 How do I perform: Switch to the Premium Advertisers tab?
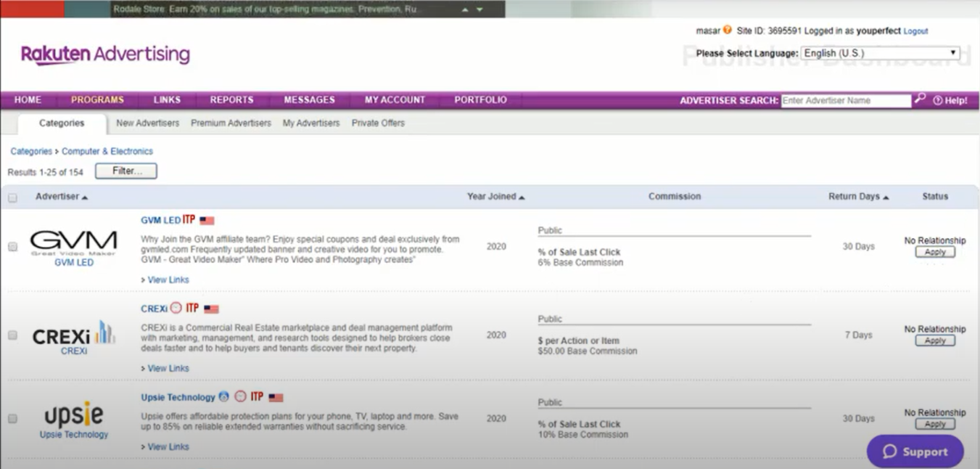pos(231,123)
